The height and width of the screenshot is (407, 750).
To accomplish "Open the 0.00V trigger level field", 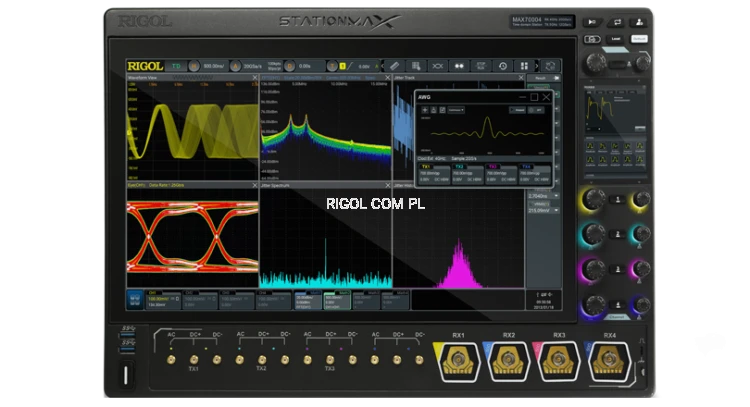I will tap(364, 66).
